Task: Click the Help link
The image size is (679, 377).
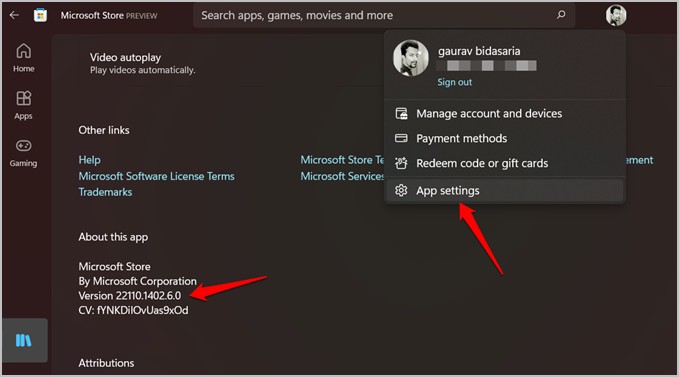Action: coord(89,160)
